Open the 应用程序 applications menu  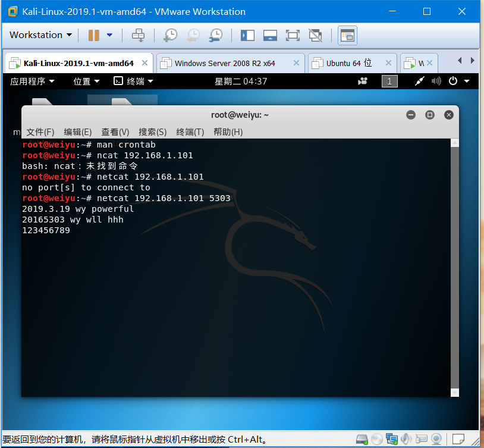tap(32, 82)
